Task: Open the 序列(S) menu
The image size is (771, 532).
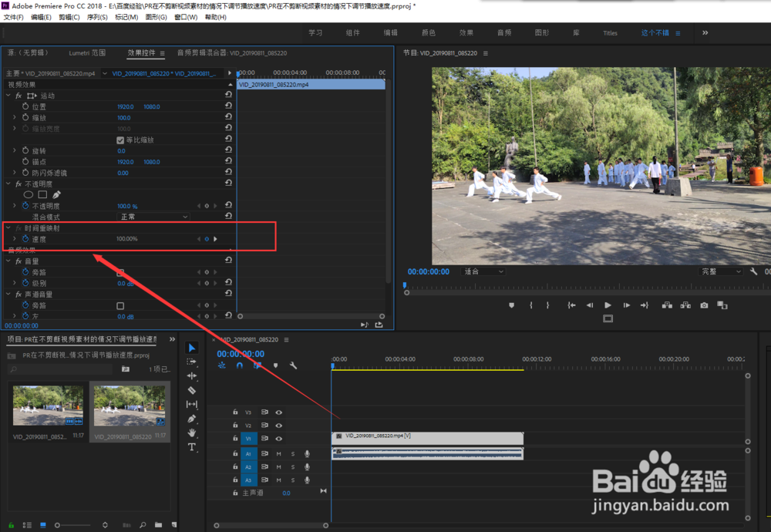Action: [97, 17]
